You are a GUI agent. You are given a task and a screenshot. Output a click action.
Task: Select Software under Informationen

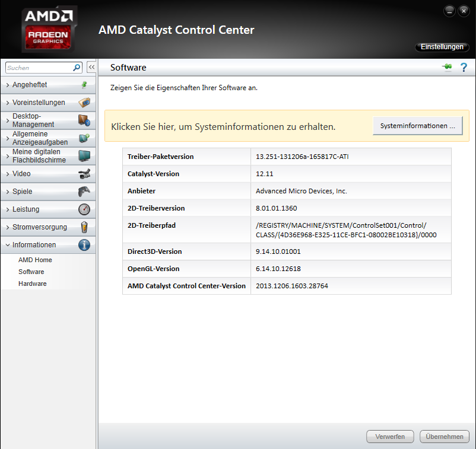[31, 272]
